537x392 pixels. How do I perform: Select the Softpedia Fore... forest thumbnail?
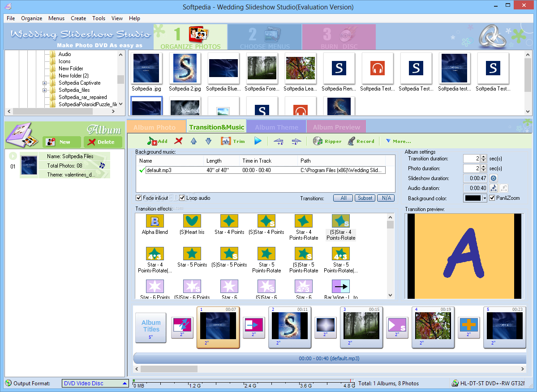point(262,72)
